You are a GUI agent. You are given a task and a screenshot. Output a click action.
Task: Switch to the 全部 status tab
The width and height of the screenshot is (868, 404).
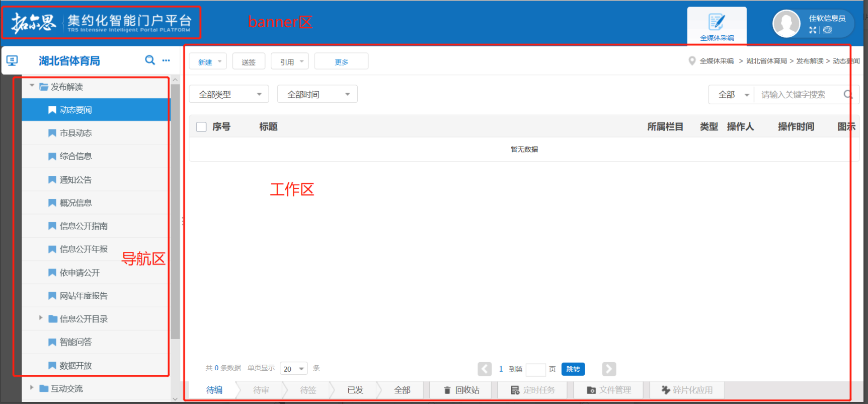(402, 390)
